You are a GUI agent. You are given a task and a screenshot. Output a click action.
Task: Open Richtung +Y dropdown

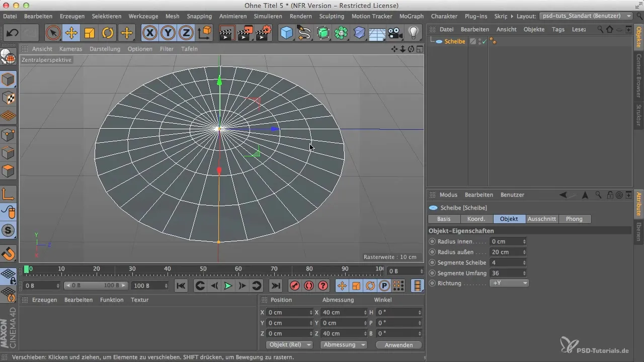[x=509, y=283]
